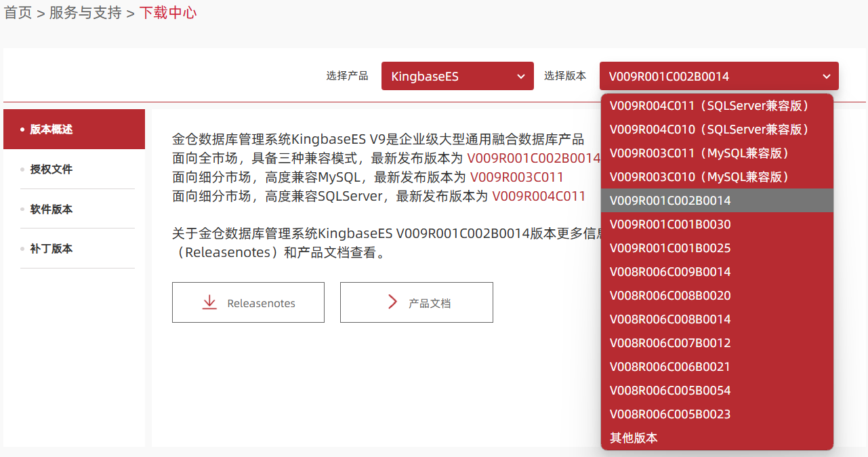Select version V008R006C005B0054

click(x=717, y=391)
